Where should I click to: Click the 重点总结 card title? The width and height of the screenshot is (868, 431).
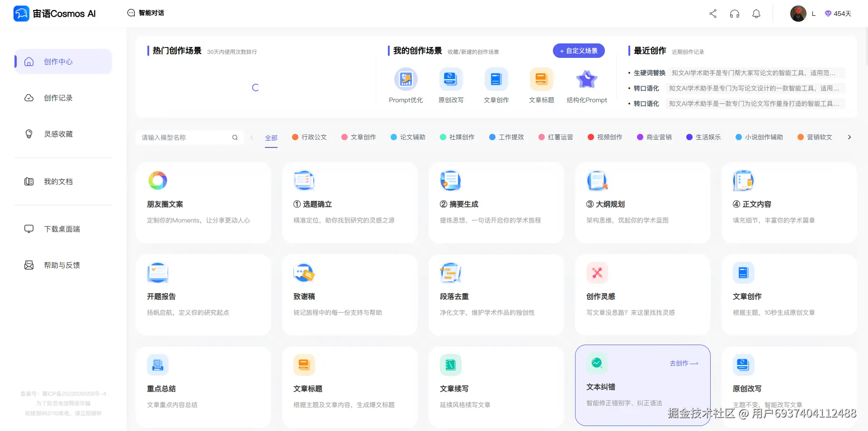(x=161, y=389)
